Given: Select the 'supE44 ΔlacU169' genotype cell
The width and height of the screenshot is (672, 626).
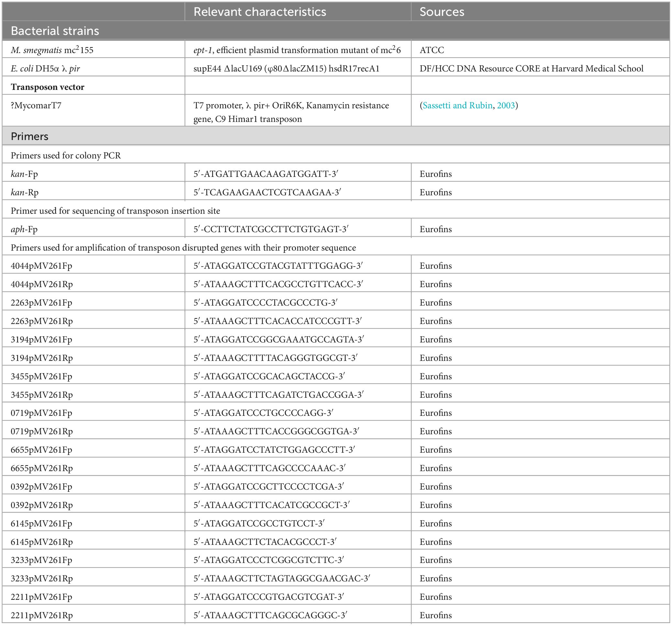Looking at the screenshot, I should (x=286, y=69).
